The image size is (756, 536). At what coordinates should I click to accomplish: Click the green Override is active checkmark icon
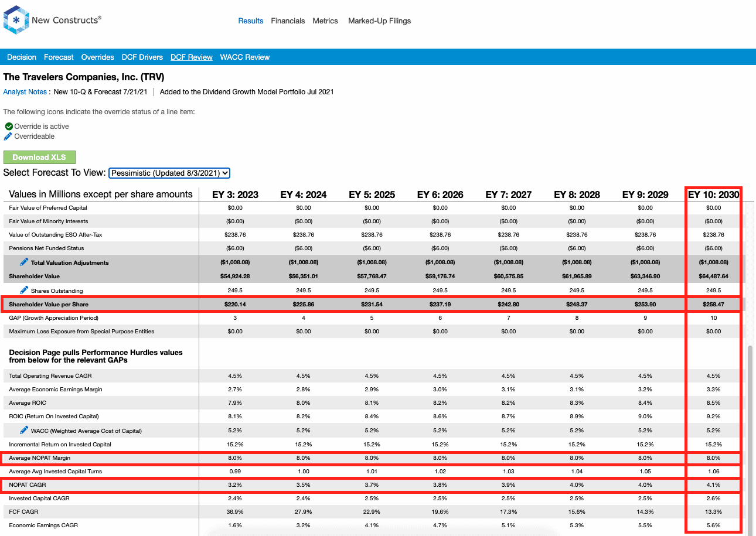[9, 127]
